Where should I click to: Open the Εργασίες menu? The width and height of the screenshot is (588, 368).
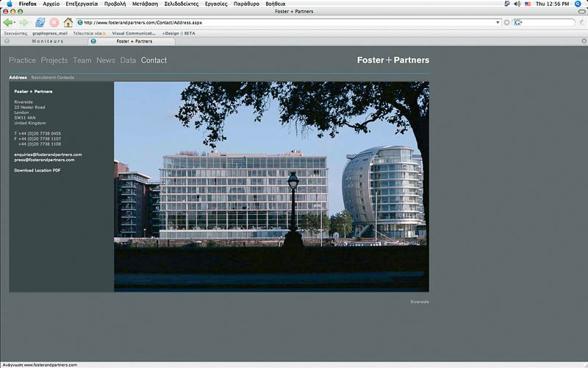coord(216,4)
